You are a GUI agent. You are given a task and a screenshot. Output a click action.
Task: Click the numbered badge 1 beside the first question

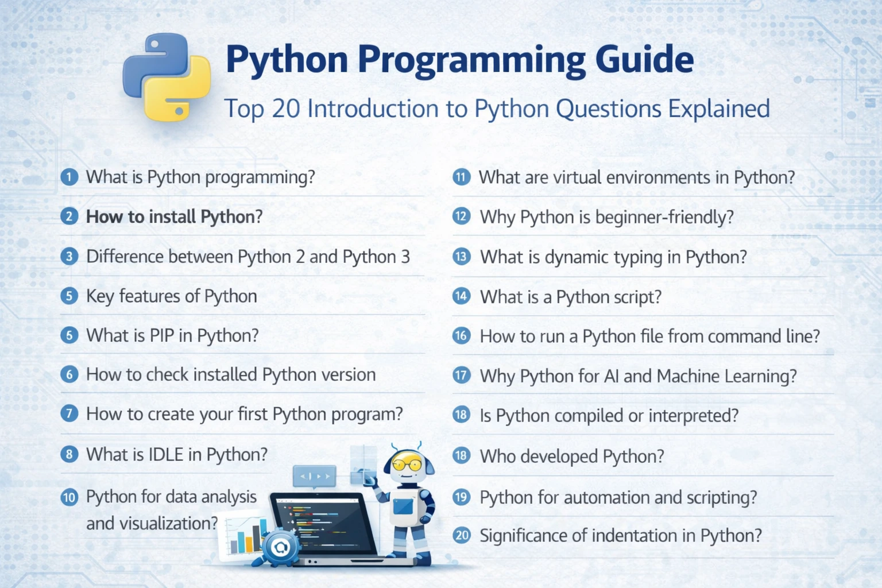point(69,177)
